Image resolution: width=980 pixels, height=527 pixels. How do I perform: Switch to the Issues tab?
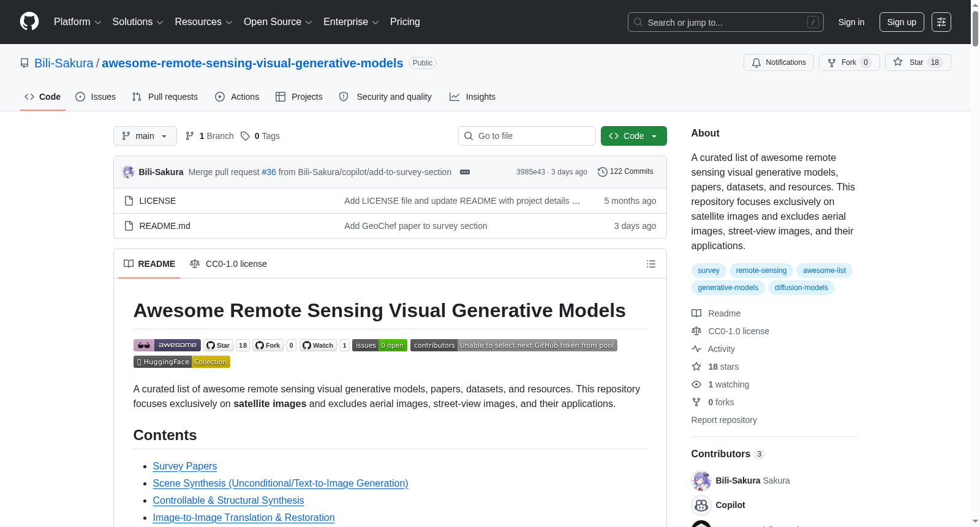click(96, 97)
